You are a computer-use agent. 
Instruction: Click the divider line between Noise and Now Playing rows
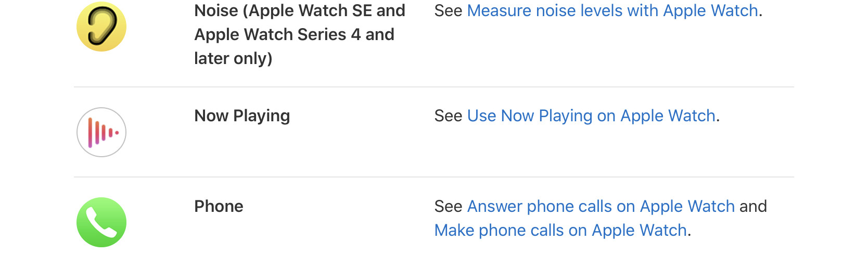point(433,87)
